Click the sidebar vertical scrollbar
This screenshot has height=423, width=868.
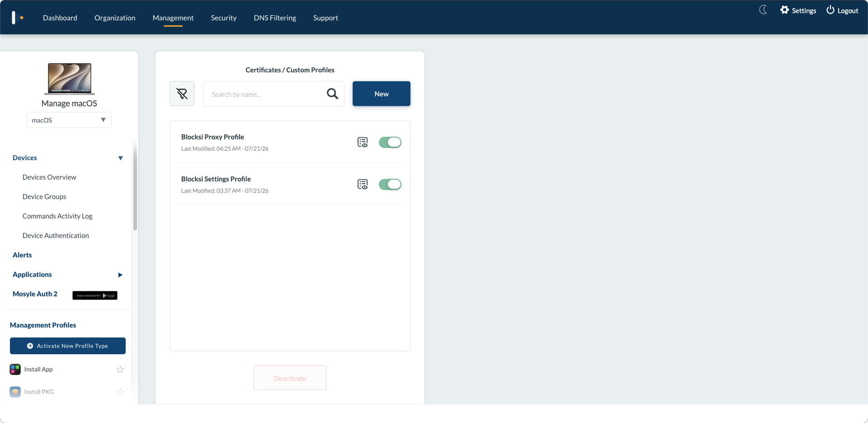pyautogui.click(x=135, y=185)
